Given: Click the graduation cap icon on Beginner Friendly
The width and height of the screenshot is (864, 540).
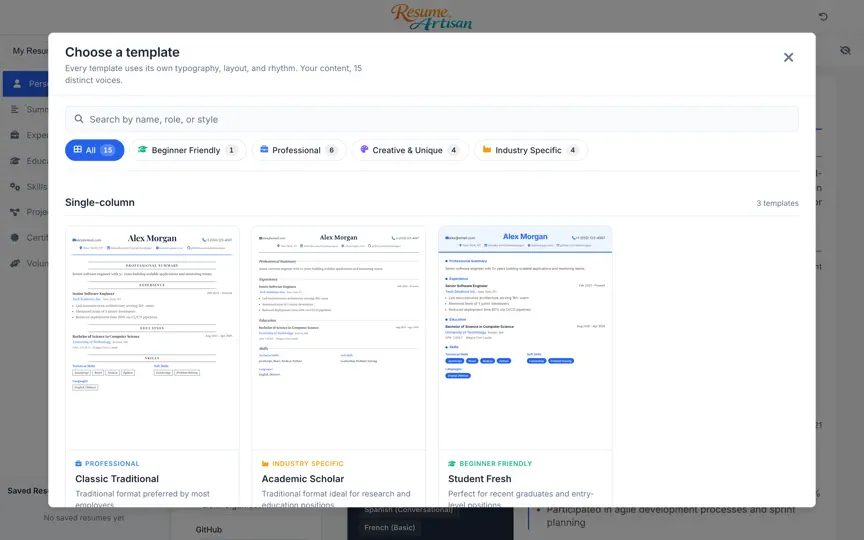Looking at the screenshot, I should 143,149.
